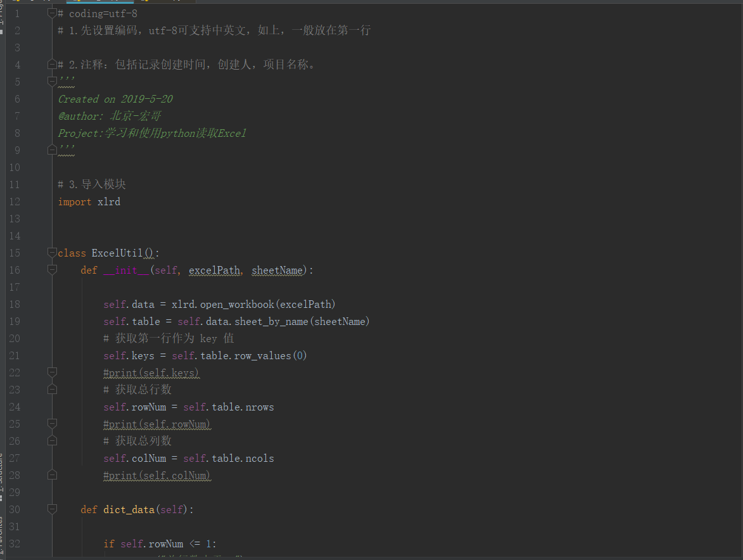Toggle the fold marker beside #print(self.keys)
The image size is (743, 560).
[x=52, y=372]
